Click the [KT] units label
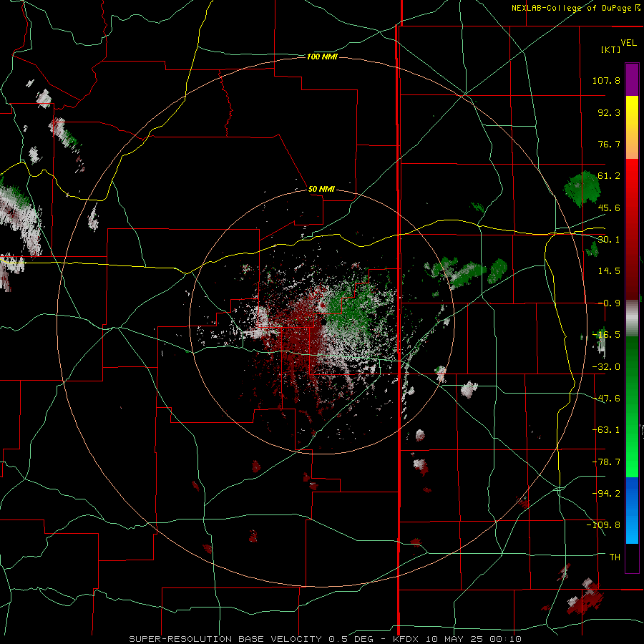Screen dimensions: 644x644 pyautogui.click(x=611, y=49)
